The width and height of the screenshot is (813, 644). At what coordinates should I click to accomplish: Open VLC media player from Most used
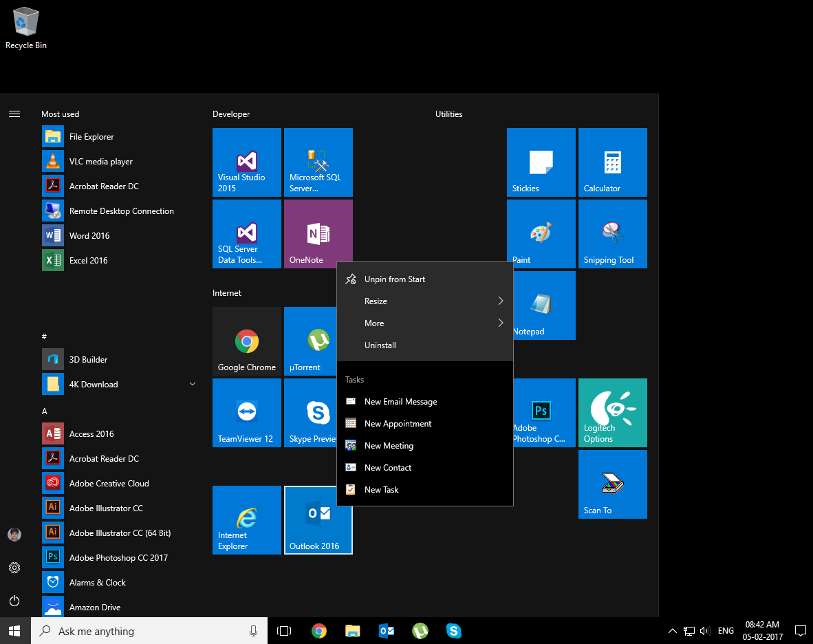click(x=120, y=162)
